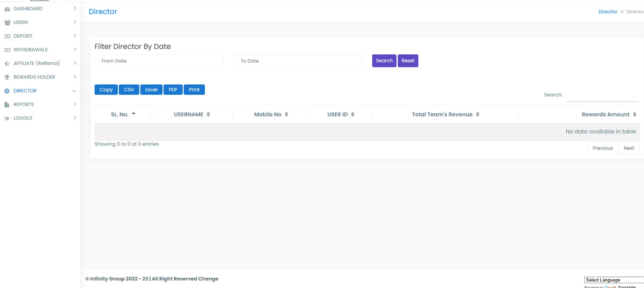Click 'Filter Director By Date' heading
Image resolution: width=644 pixels, height=288 pixels.
(132, 47)
